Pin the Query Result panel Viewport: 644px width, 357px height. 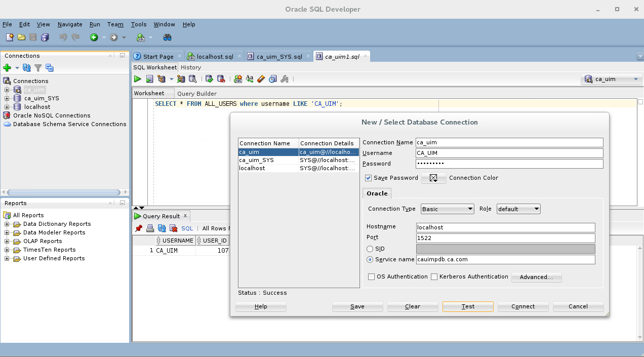coord(138,228)
